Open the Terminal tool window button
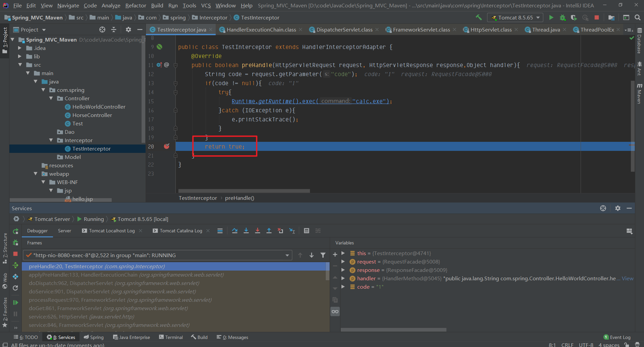Screen dimensions: 644x347 point(171,337)
